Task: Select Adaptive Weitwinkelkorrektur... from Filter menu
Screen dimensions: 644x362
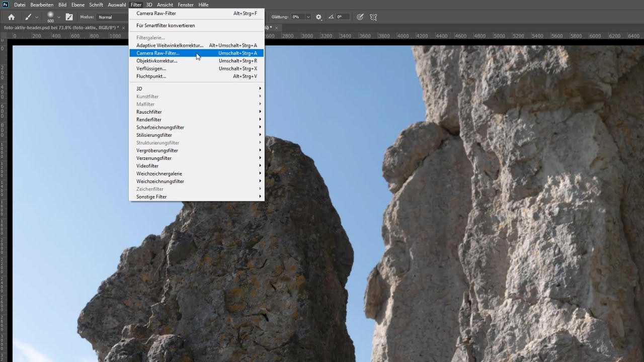Action: coord(196,45)
